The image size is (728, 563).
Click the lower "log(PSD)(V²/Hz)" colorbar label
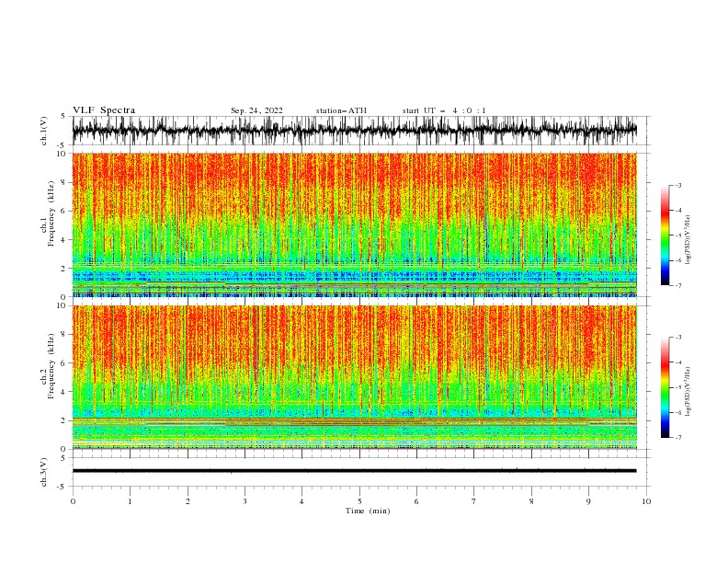(688, 392)
